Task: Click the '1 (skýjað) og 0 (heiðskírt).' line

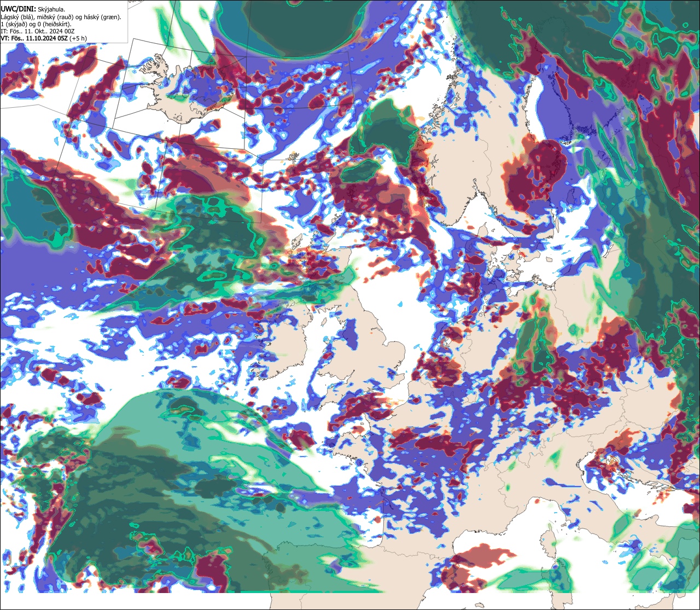Action: (x=36, y=24)
